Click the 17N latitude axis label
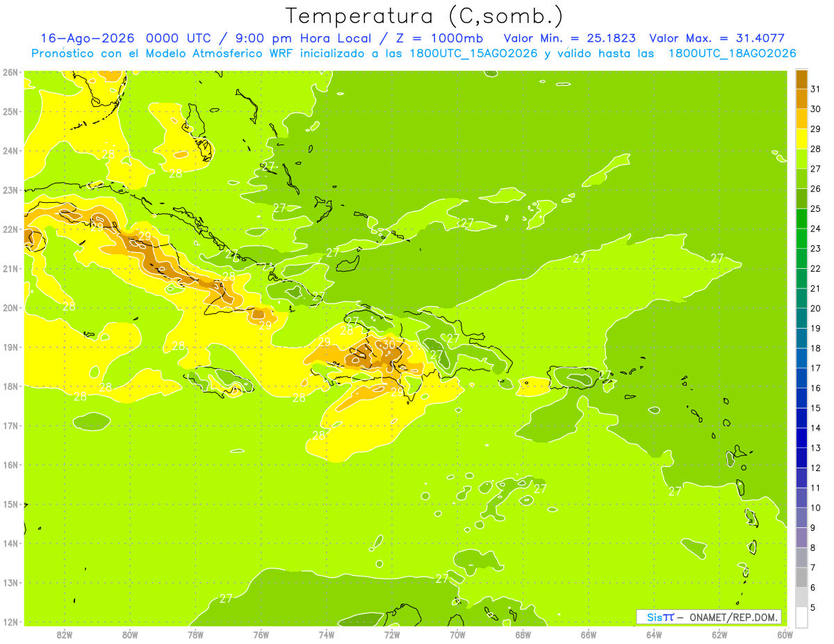Viewport: 834px width, 644px height. [x=10, y=426]
